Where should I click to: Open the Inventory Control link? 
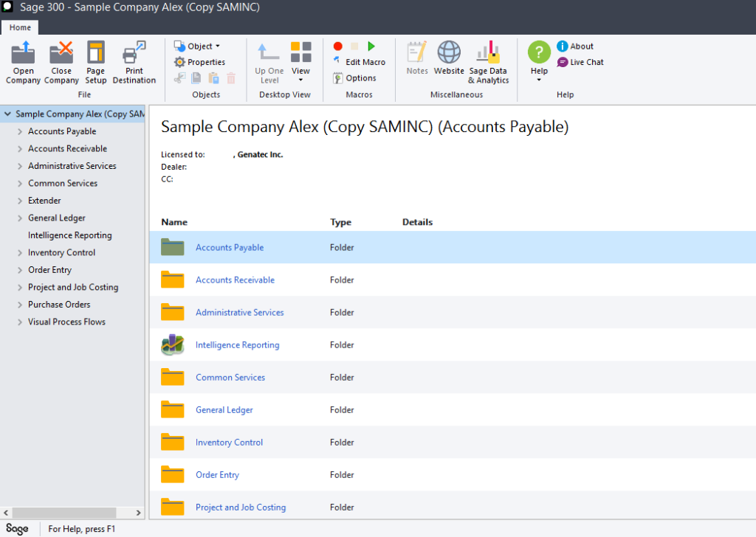tap(229, 442)
